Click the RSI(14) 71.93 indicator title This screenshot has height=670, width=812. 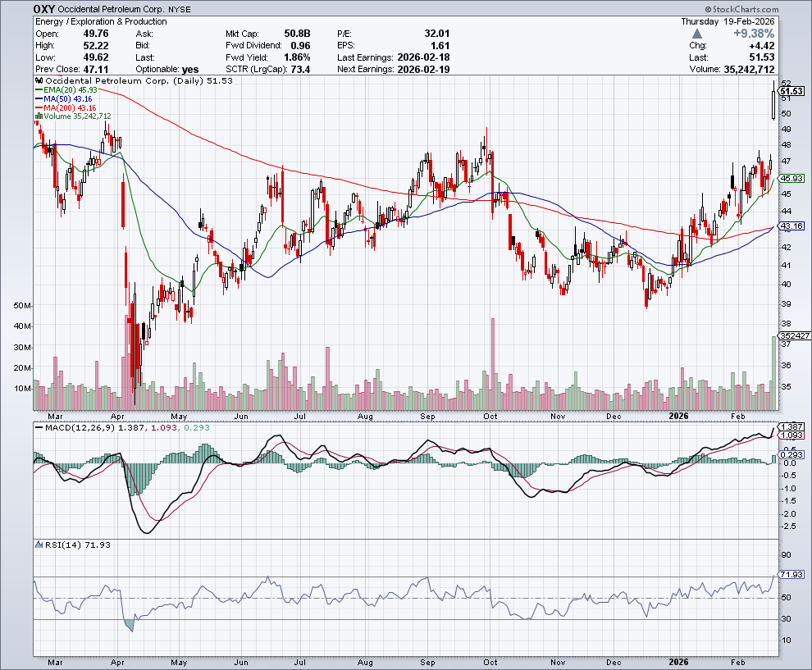click(78, 545)
